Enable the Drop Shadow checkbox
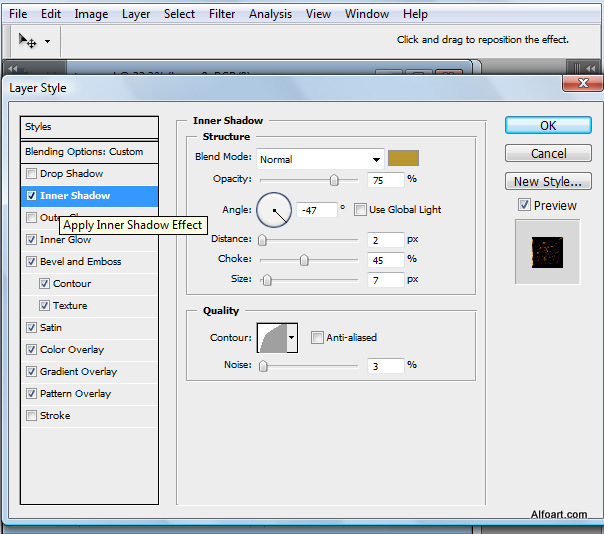The height and width of the screenshot is (534, 604). click(x=32, y=174)
